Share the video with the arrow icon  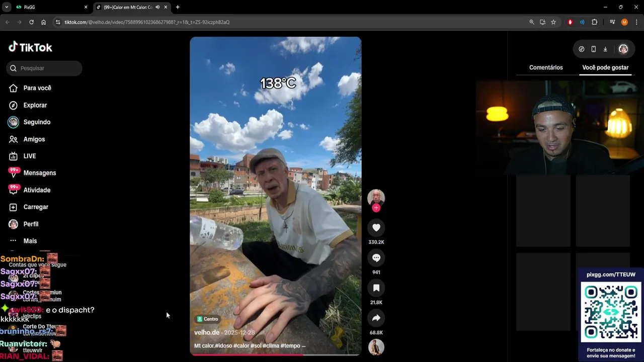[376, 318]
